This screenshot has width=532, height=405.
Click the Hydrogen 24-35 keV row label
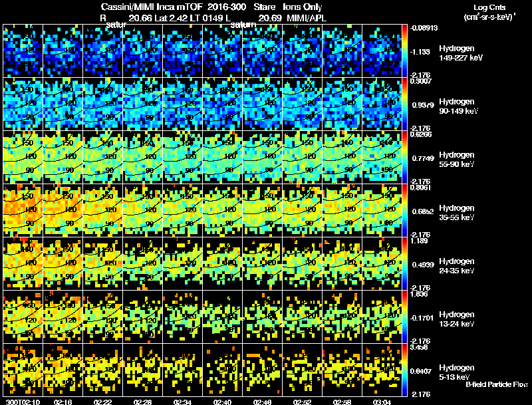(457, 266)
